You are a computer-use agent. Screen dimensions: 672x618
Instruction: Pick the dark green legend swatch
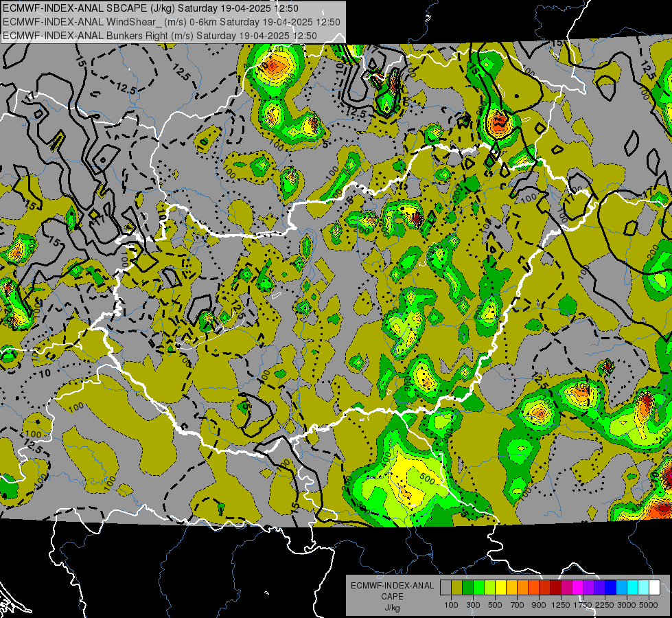(467, 588)
